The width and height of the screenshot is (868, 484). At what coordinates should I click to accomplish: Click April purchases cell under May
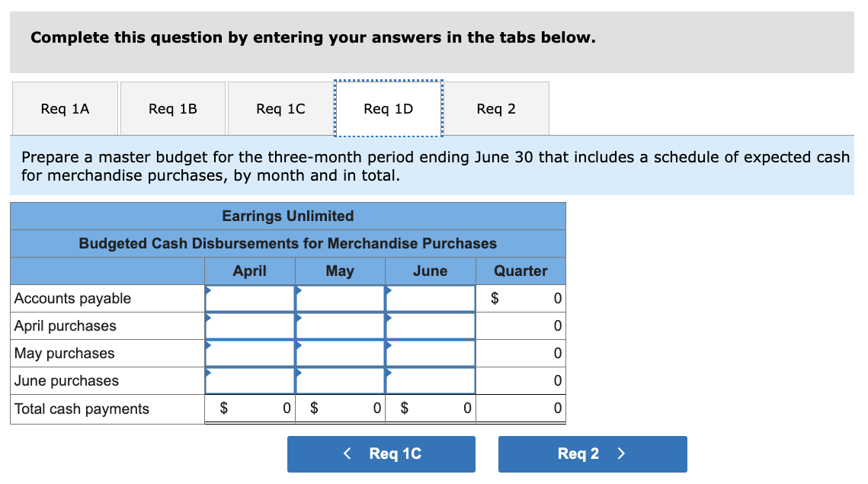(340, 326)
